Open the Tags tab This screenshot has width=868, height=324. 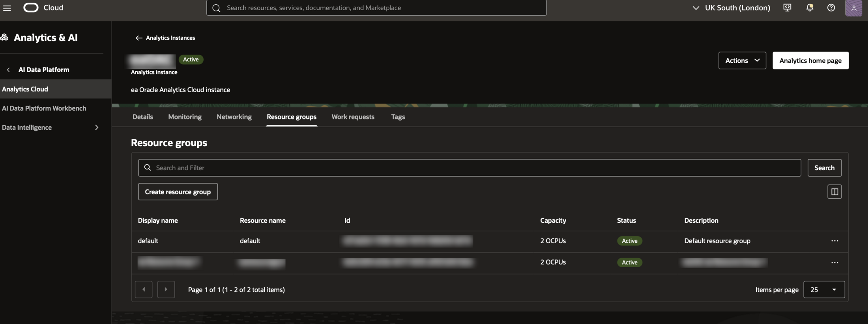coord(398,117)
